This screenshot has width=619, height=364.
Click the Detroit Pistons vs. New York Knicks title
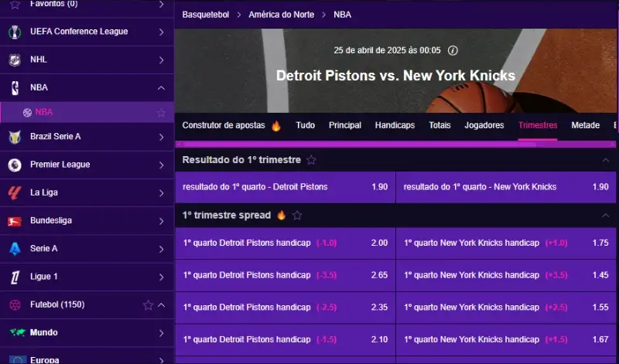(x=395, y=76)
